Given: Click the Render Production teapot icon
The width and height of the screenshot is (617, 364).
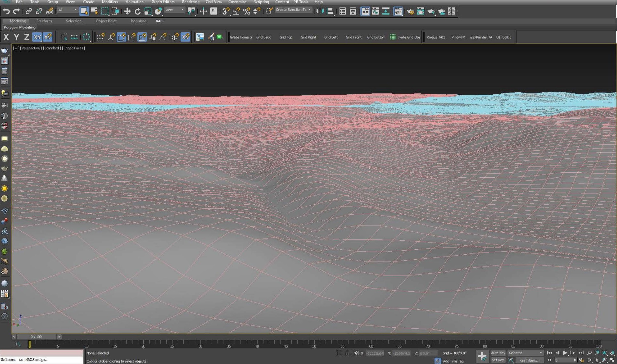Looking at the screenshot, I should click(x=431, y=11).
